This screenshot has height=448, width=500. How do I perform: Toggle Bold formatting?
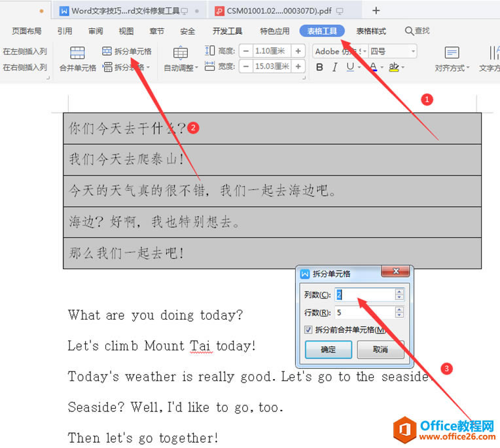(319, 67)
